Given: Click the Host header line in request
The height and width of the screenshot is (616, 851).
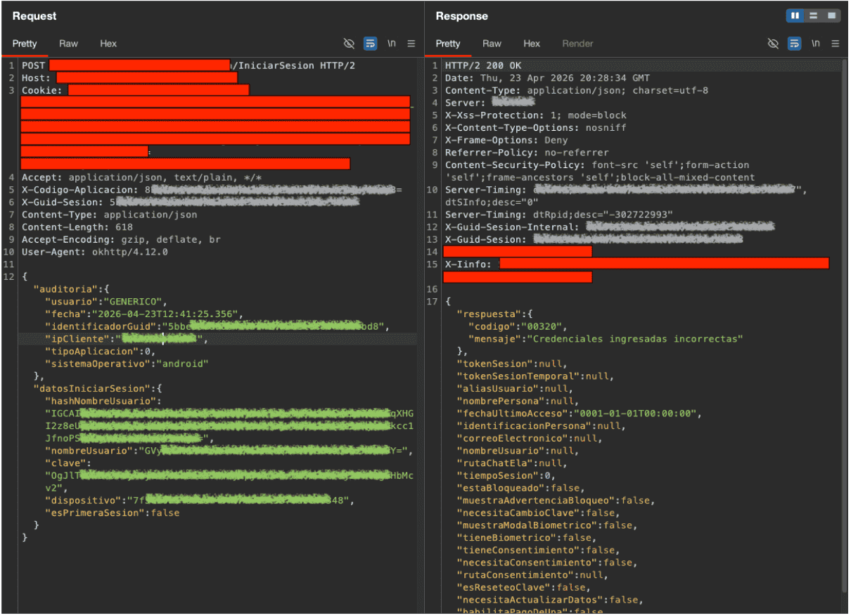Looking at the screenshot, I should click(x=129, y=78).
